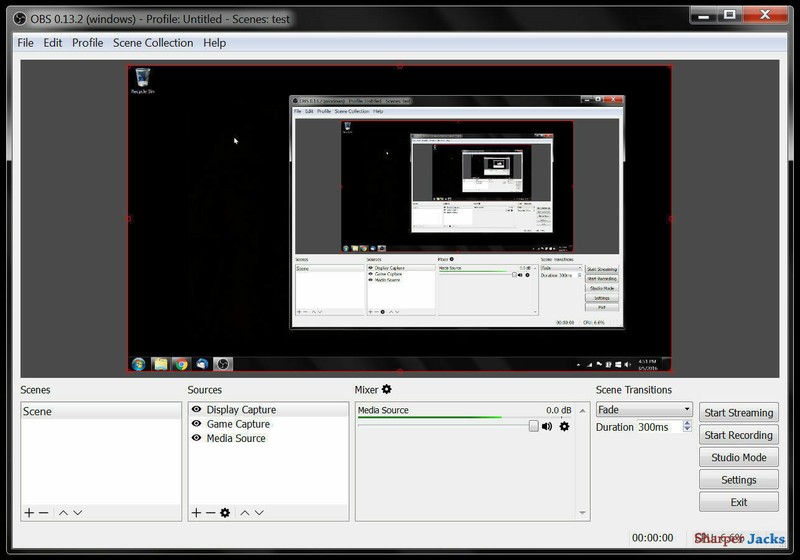
Task: Open the Scene Collection menu
Action: 153,43
